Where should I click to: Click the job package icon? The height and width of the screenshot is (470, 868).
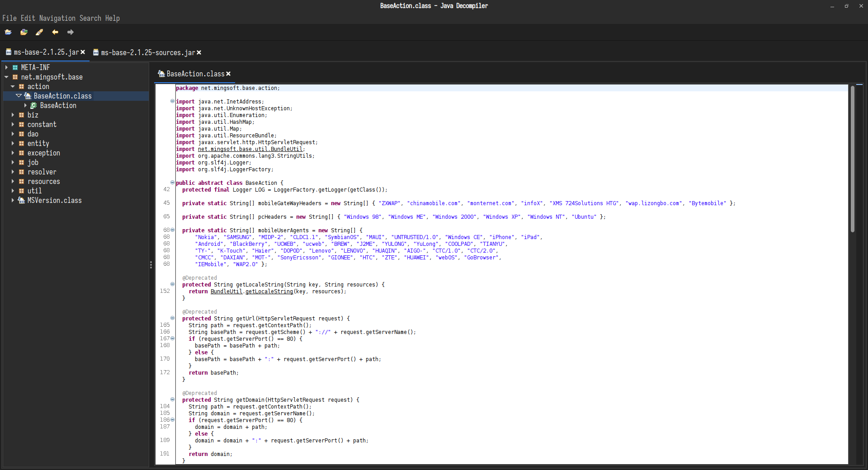point(21,162)
